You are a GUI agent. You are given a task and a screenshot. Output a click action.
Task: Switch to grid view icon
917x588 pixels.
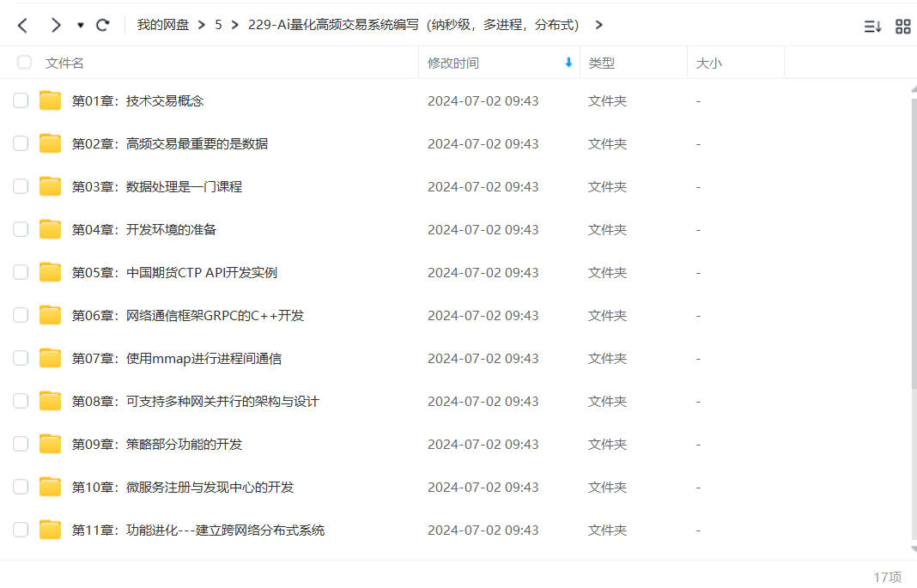[903, 27]
